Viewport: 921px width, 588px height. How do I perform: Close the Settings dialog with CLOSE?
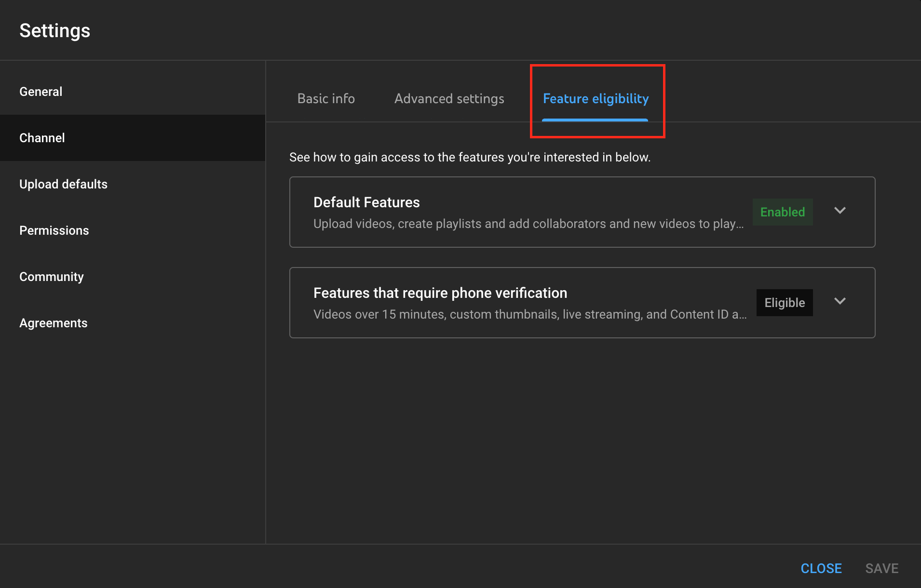pos(821,569)
